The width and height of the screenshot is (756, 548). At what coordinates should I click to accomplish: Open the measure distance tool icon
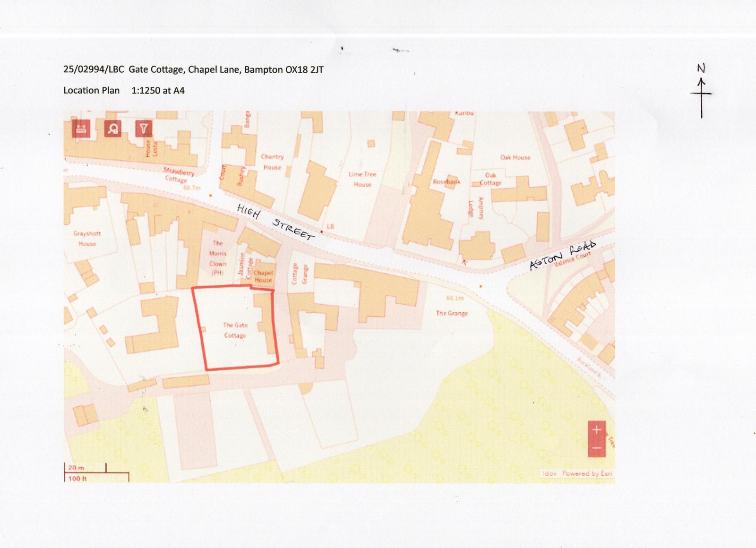pyautogui.click(x=81, y=128)
